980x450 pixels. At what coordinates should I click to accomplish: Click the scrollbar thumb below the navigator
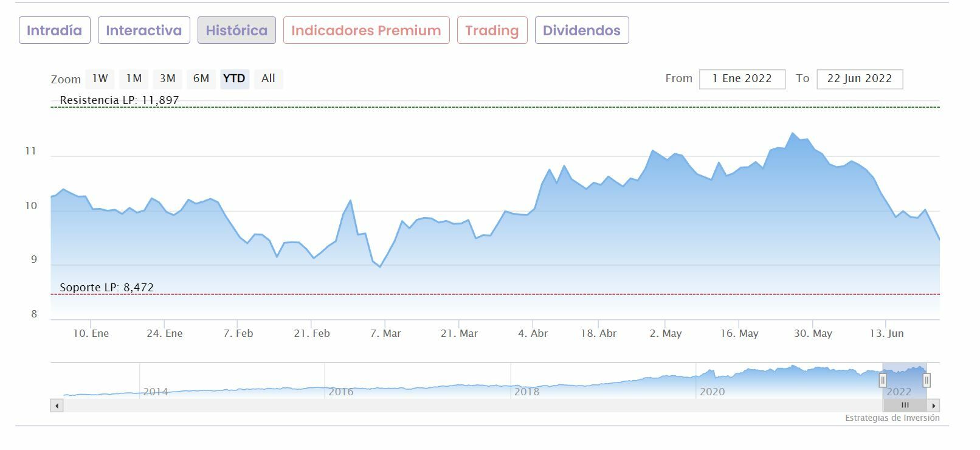click(x=905, y=406)
